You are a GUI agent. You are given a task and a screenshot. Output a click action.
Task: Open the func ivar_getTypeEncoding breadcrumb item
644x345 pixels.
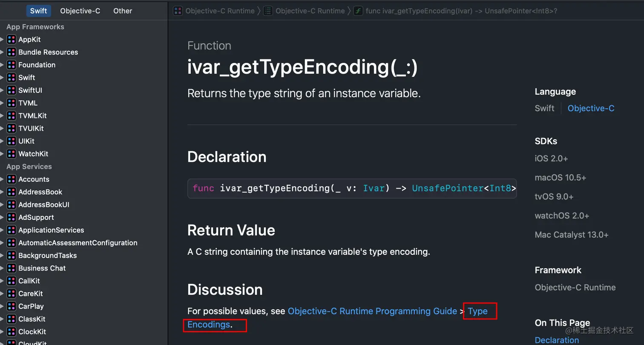[x=461, y=11]
